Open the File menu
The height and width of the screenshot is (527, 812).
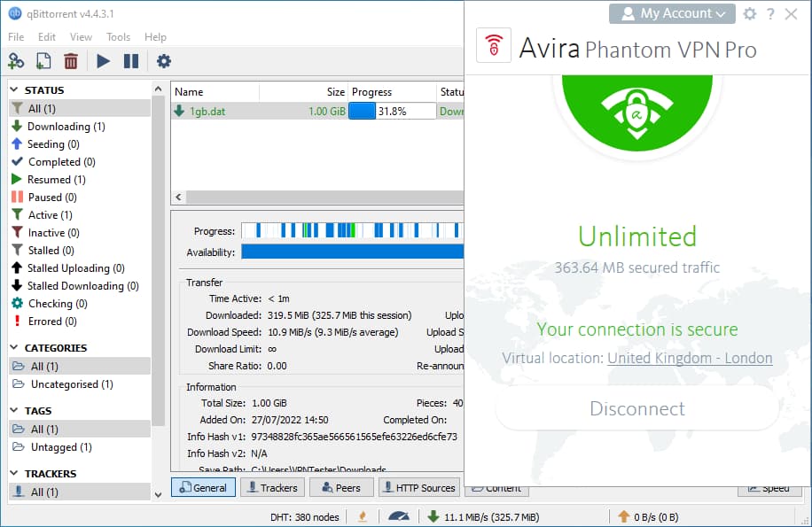coord(16,36)
